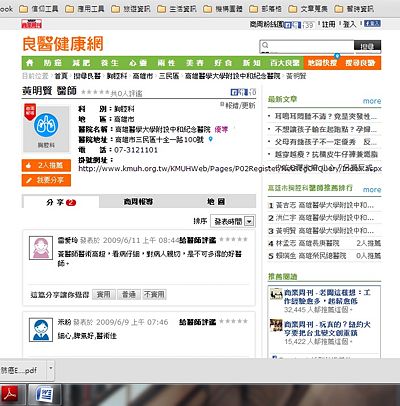
Task: Open the number 2 ranked doctor 洪仁宇 entry
Action: click(x=324, y=218)
